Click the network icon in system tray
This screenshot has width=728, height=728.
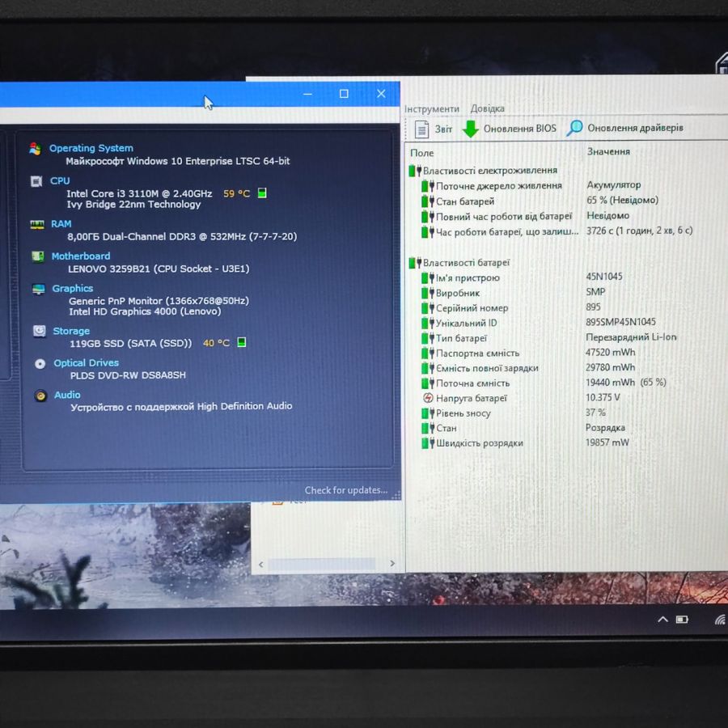coord(721,620)
